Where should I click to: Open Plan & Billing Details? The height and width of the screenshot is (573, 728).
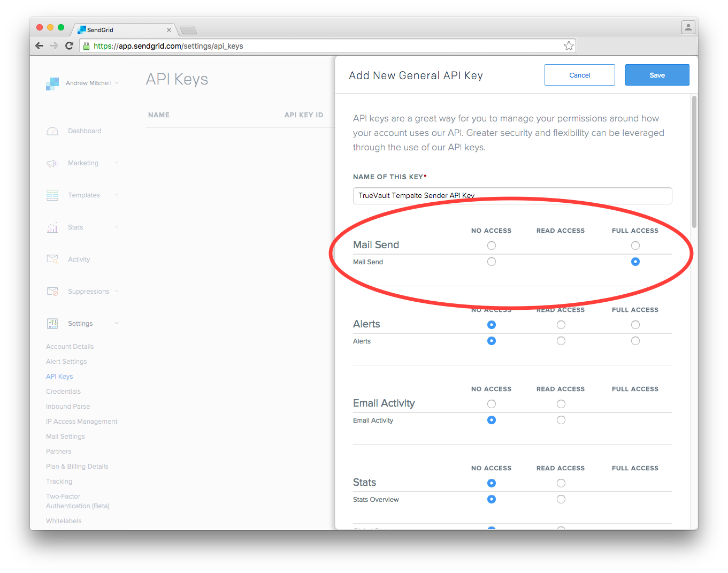(x=77, y=467)
